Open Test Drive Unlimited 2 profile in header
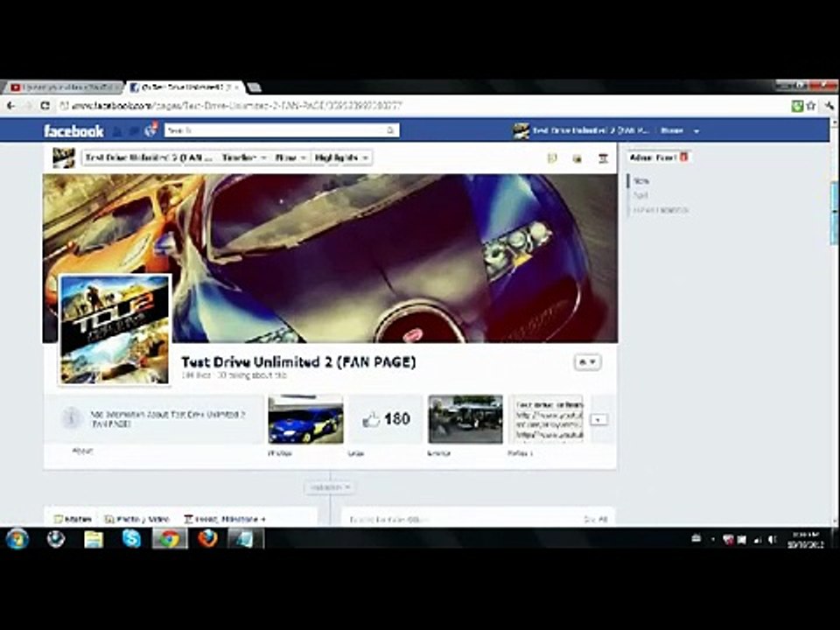Viewport: 840px width, 630px height. (x=582, y=130)
